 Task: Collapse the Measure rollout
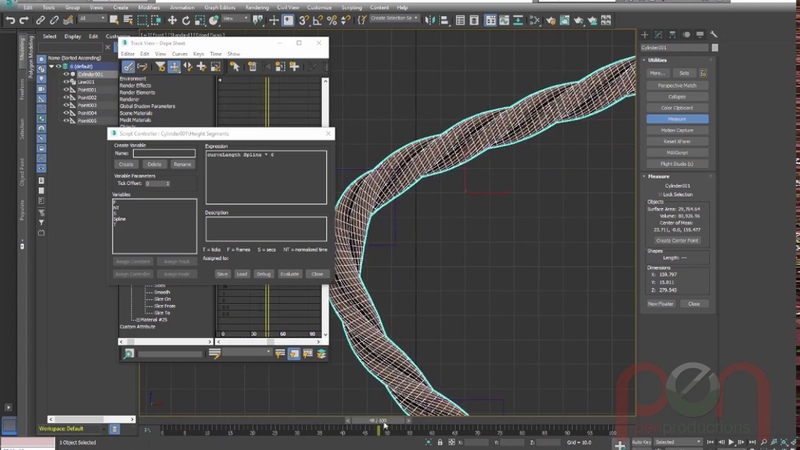click(x=644, y=177)
